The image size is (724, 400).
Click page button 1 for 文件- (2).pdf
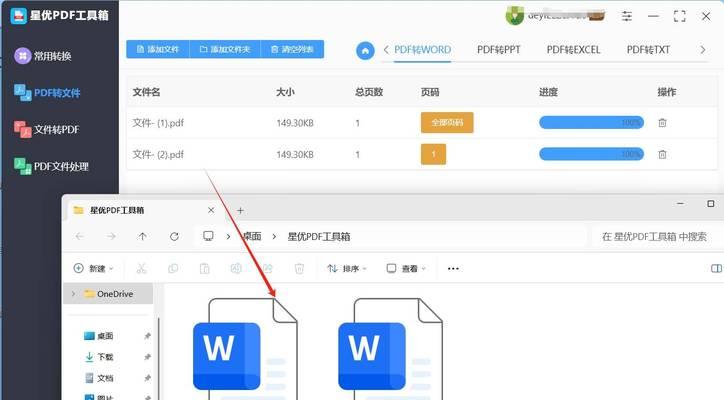pos(433,154)
